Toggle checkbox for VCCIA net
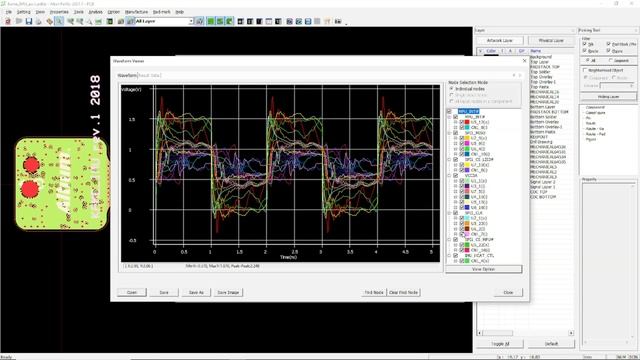Screen dimensions: 640x360 pyautogui.click(x=456, y=176)
